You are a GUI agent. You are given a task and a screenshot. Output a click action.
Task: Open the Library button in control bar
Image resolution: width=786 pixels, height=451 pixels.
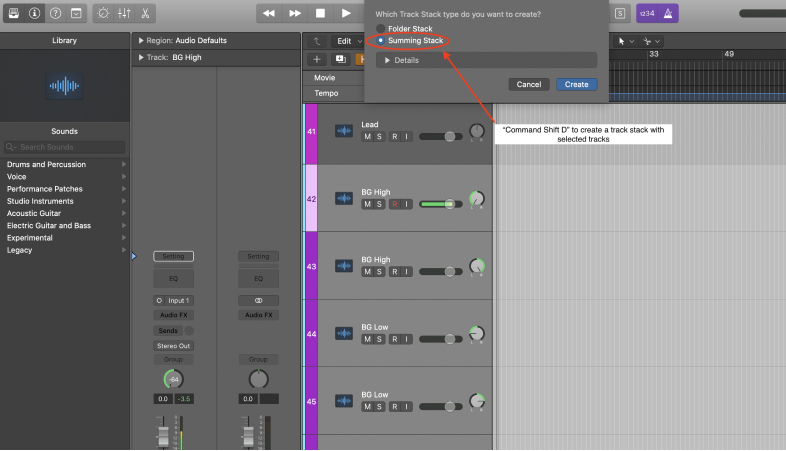[14, 14]
